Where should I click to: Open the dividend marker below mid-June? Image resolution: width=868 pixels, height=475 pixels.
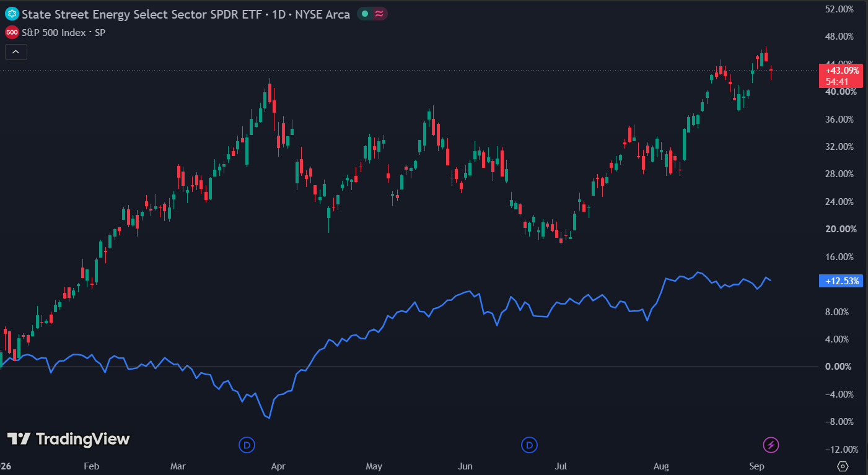pyautogui.click(x=529, y=445)
